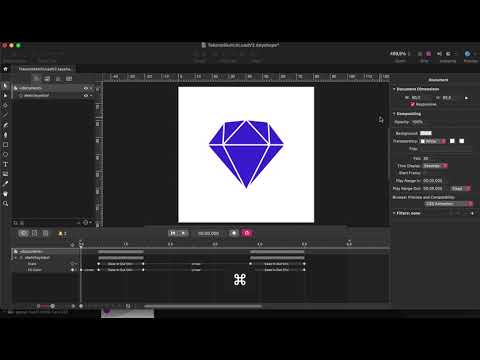
Task: Select the Scale property row in the timeline
Action: pyautogui.click(x=46, y=264)
